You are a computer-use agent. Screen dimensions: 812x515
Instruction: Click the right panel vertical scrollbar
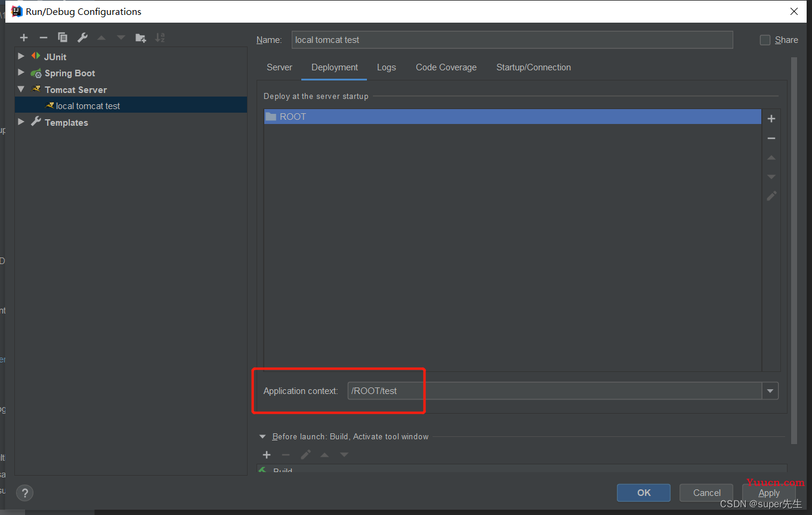pyautogui.click(x=794, y=250)
